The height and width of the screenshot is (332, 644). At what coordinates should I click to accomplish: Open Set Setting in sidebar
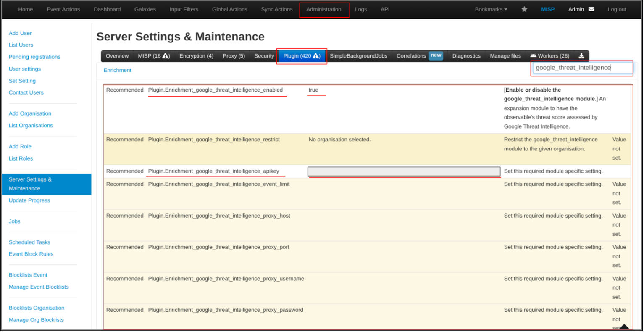point(22,81)
